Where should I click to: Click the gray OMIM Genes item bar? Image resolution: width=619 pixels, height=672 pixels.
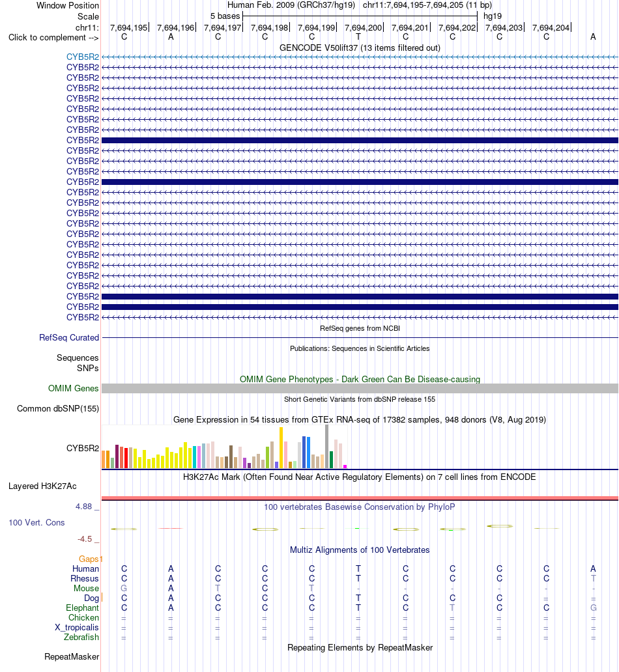[x=360, y=388]
